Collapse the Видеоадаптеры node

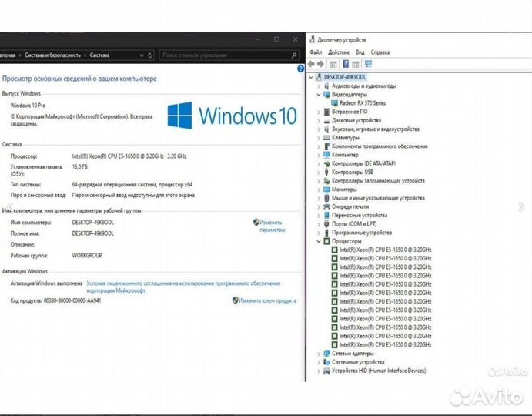[x=318, y=95]
